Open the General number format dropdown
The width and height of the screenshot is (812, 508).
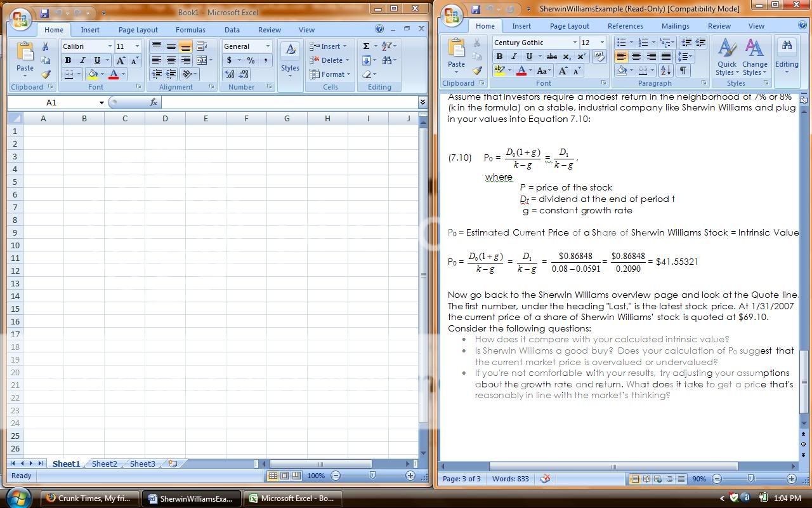pos(268,46)
